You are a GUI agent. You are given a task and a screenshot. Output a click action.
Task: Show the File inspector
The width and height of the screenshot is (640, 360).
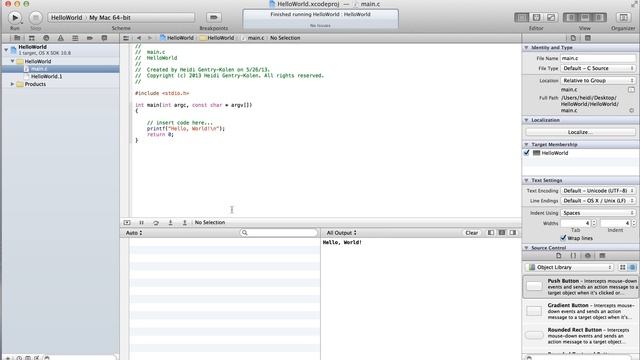(573, 38)
